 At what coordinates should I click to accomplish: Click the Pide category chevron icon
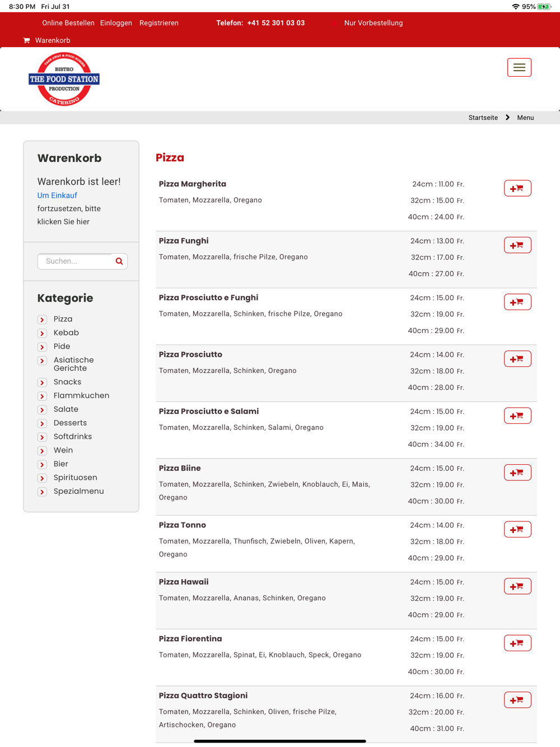pyautogui.click(x=42, y=347)
